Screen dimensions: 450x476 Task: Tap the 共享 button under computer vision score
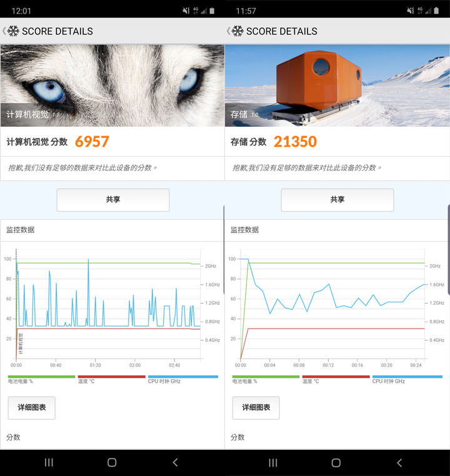pos(113,200)
